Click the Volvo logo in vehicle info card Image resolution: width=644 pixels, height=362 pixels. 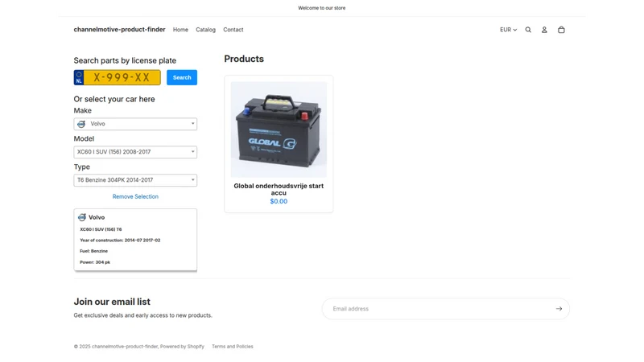point(82,217)
